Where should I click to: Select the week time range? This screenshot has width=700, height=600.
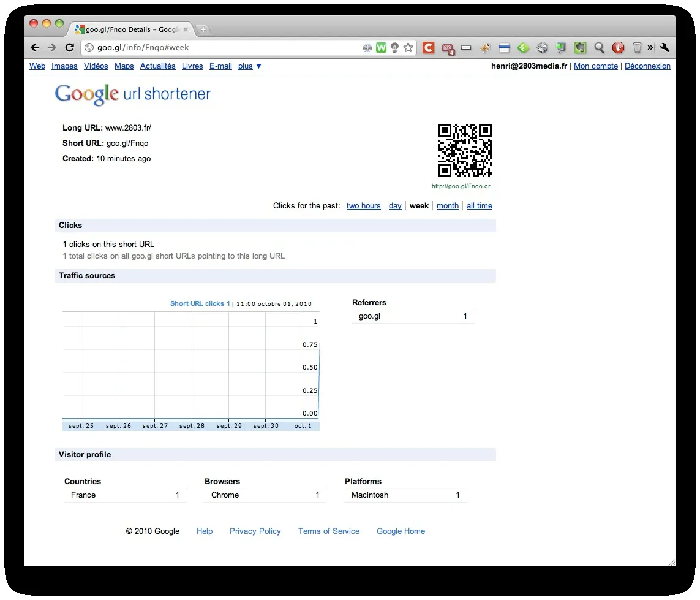tap(419, 205)
